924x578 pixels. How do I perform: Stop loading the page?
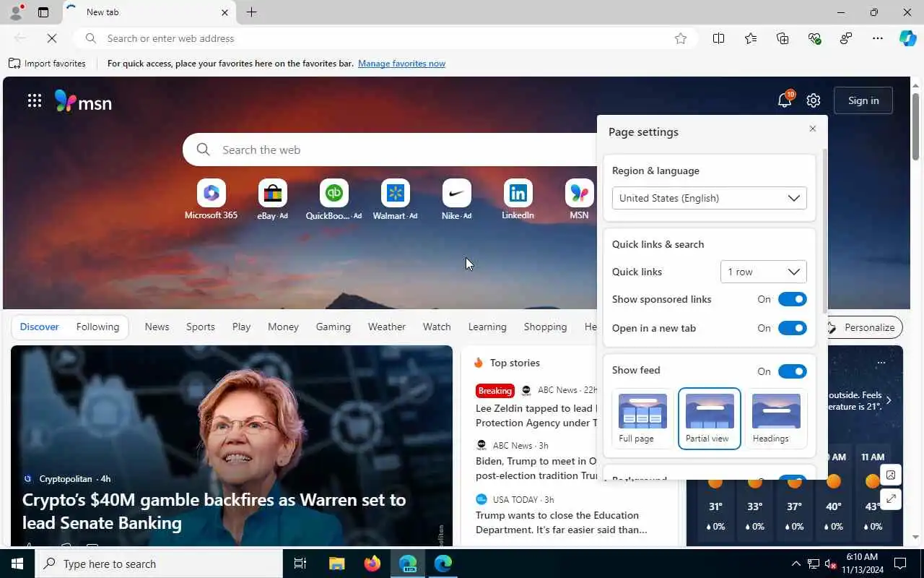(52, 38)
